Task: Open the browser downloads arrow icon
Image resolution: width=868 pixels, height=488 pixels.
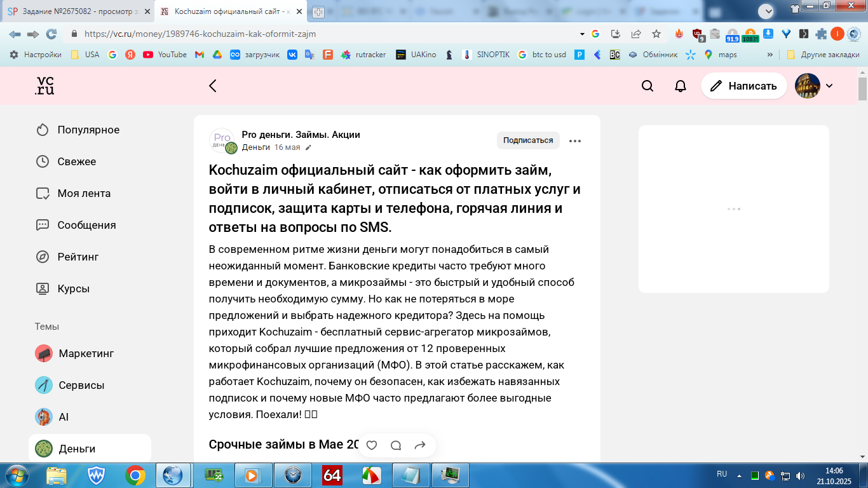Action: coord(768,34)
